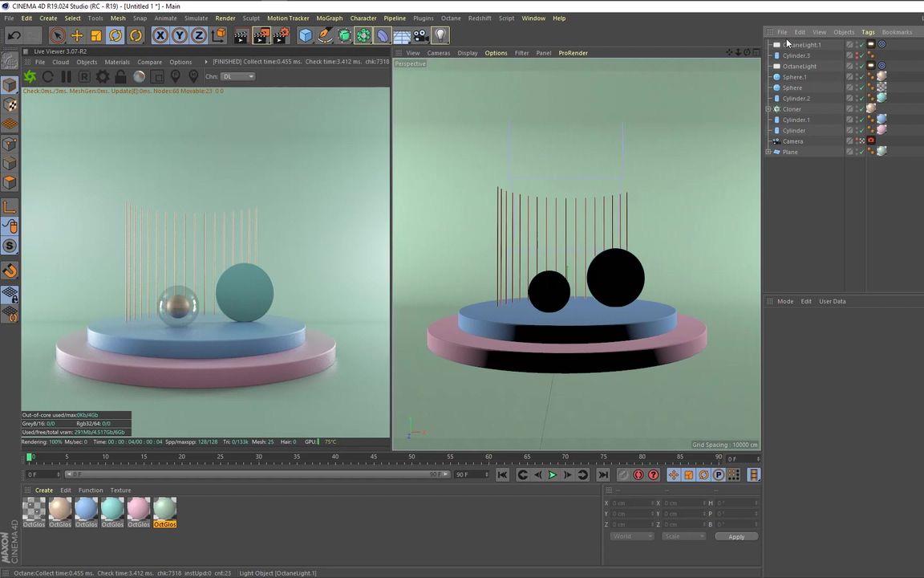Image resolution: width=924 pixels, height=578 pixels.
Task: Open the MoGraph menu
Action: point(330,18)
